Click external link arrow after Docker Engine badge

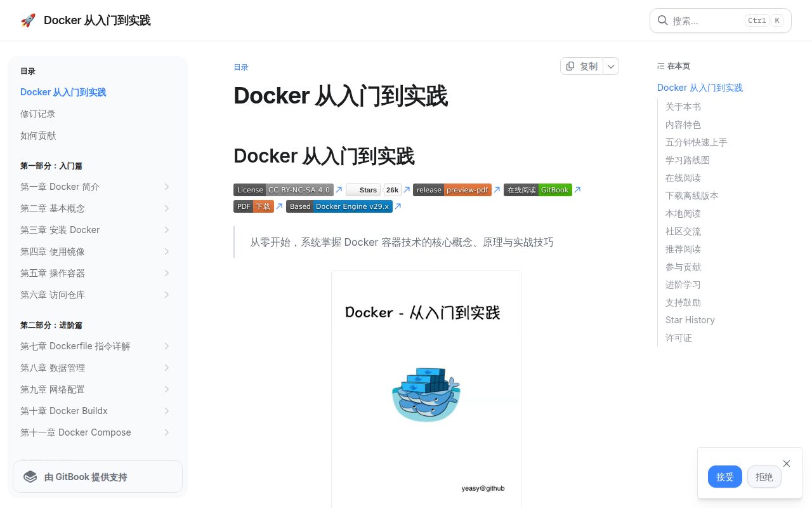coord(398,206)
